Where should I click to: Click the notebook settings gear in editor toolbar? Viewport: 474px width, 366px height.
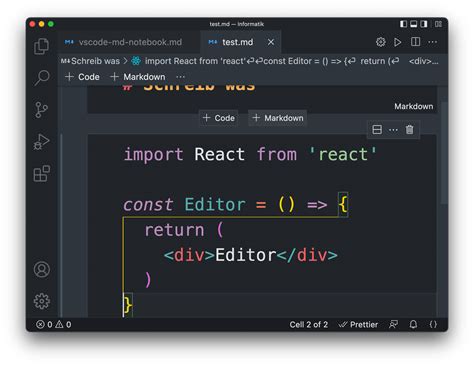pyautogui.click(x=381, y=42)
